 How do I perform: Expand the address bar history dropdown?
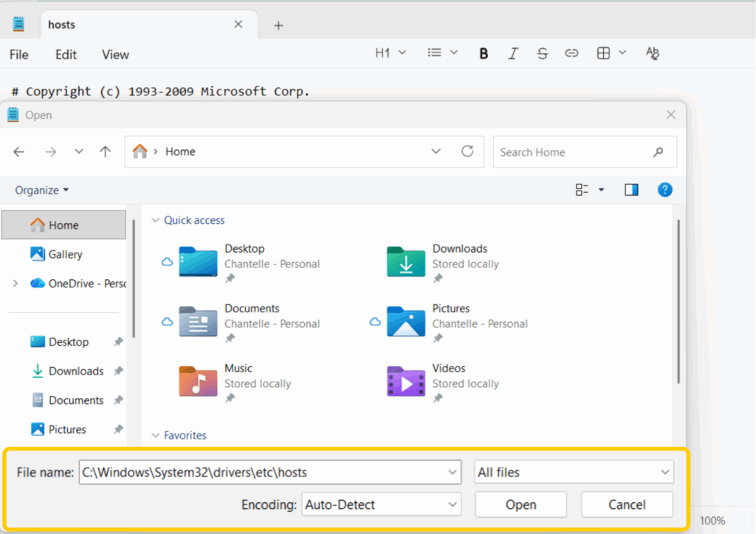[436, 151]
